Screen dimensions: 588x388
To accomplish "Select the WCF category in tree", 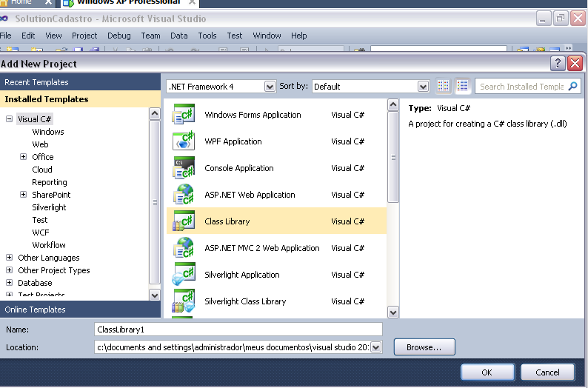I will (x=41, y=233).
